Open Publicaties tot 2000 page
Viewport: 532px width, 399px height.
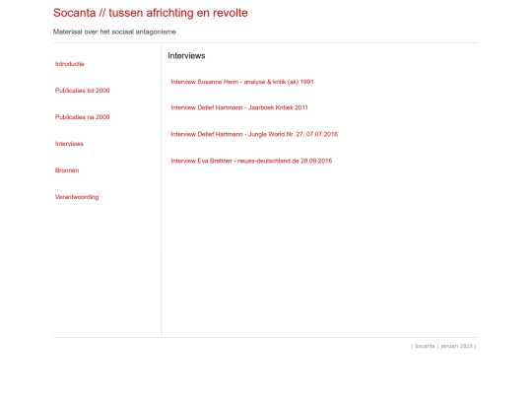[x=82, y=91]
